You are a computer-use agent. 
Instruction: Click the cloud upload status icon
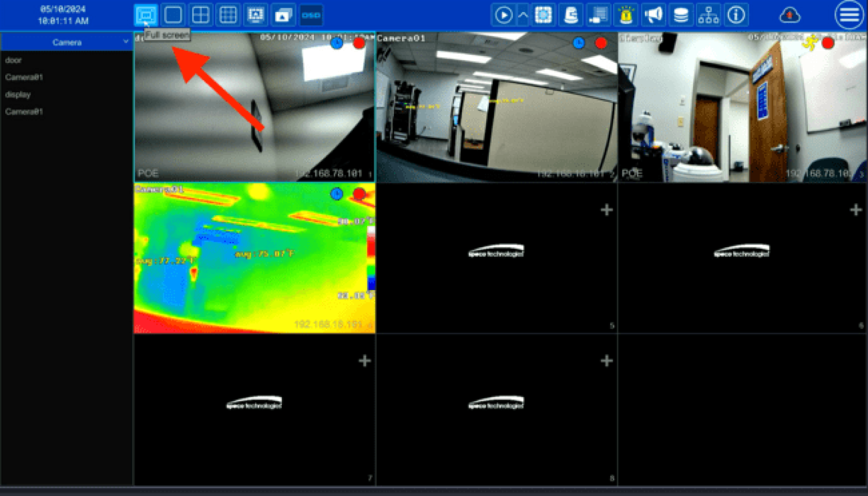(789, 15)
